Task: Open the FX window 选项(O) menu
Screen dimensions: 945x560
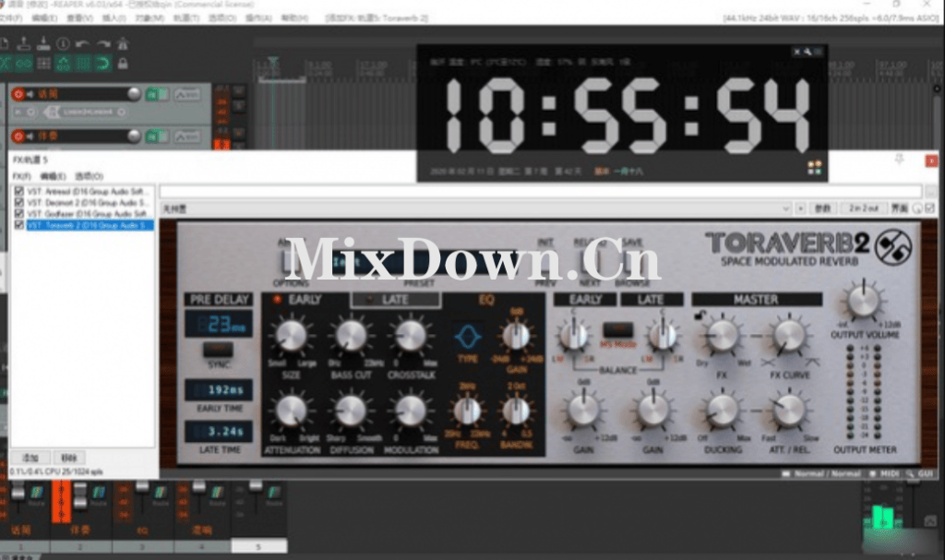Action: point(89,175)
